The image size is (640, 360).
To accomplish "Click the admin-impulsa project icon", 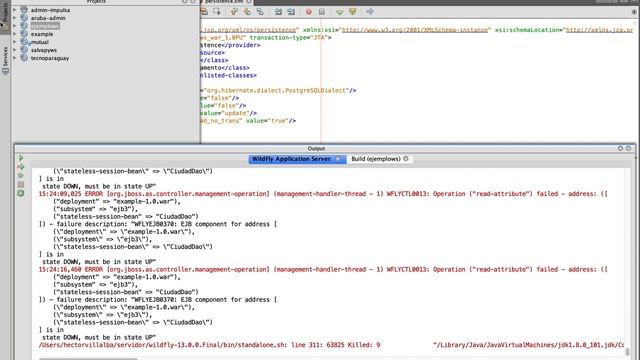I will tap(24, 10).
